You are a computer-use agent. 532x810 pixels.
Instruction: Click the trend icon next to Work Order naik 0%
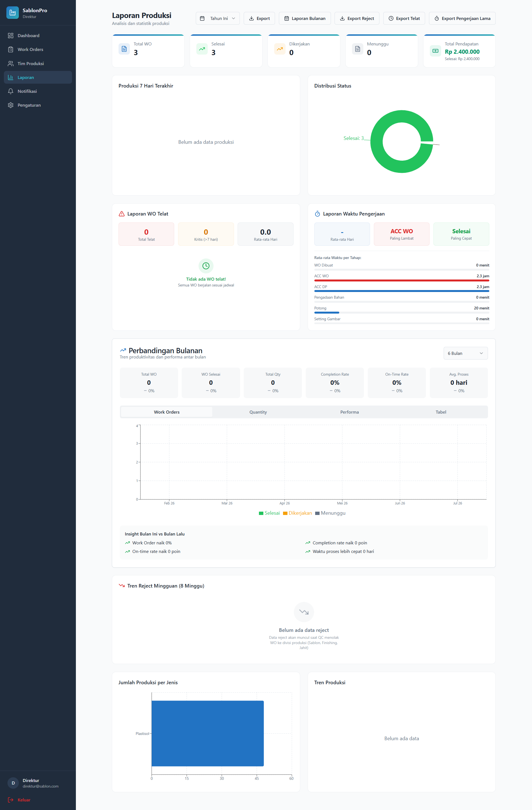[128, 543]
